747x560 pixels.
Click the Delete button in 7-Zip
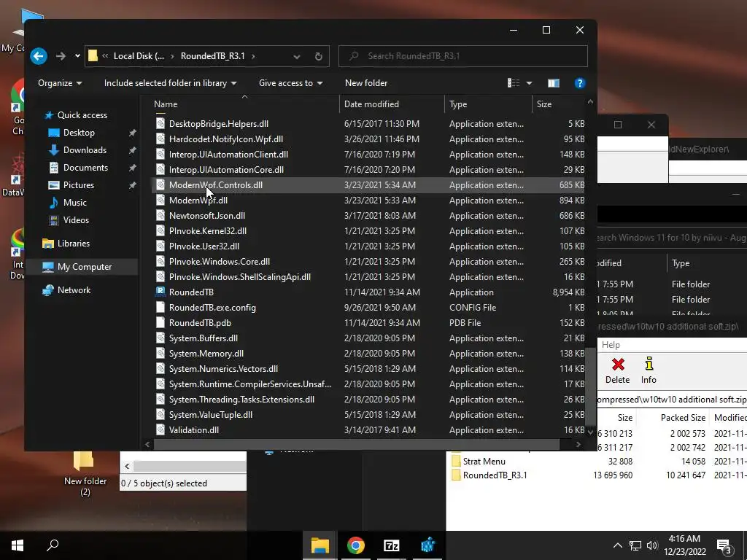point(617,371)
